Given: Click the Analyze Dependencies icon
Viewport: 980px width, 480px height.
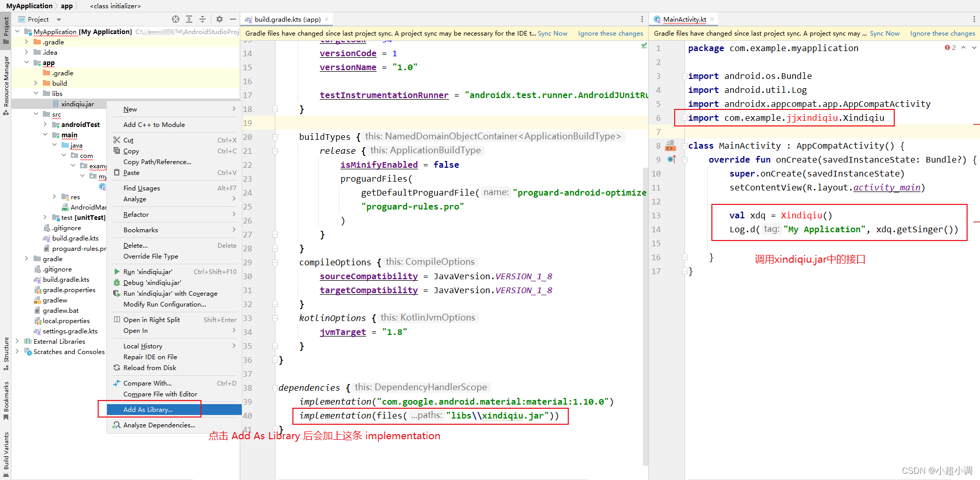Looking at the screenshot, I should [x=117, y=425].
